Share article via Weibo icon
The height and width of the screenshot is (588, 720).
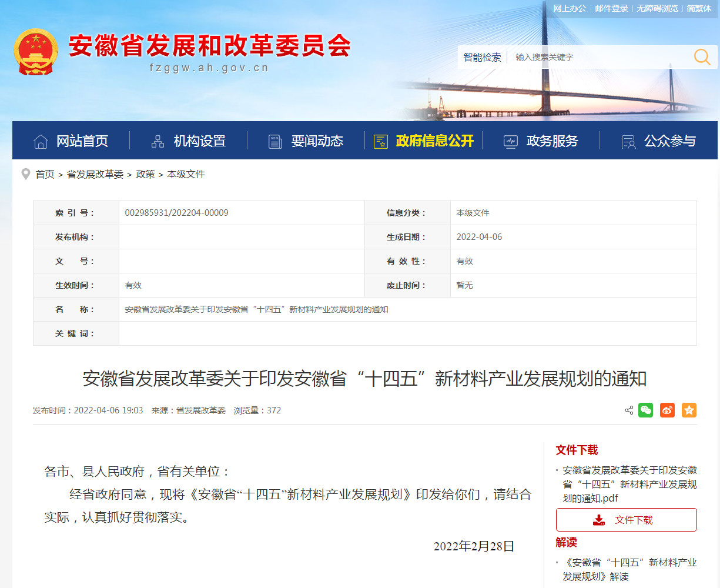pos(667,410)
